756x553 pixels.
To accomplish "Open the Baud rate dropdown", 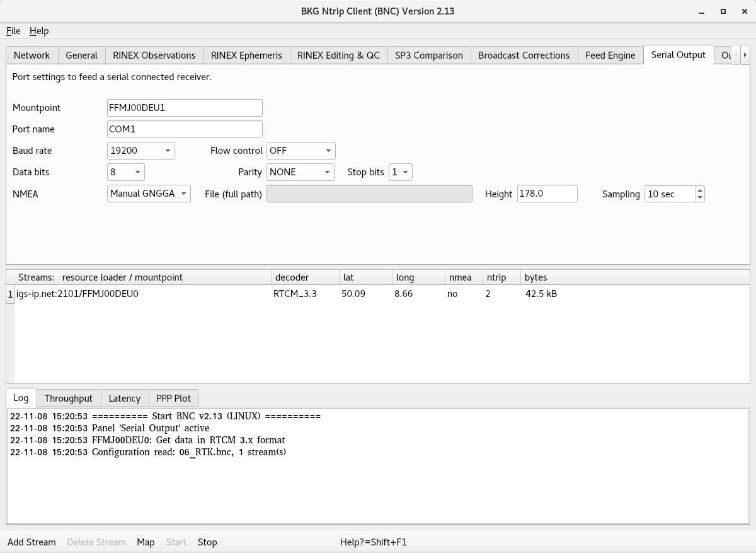I will pos(141,151).
